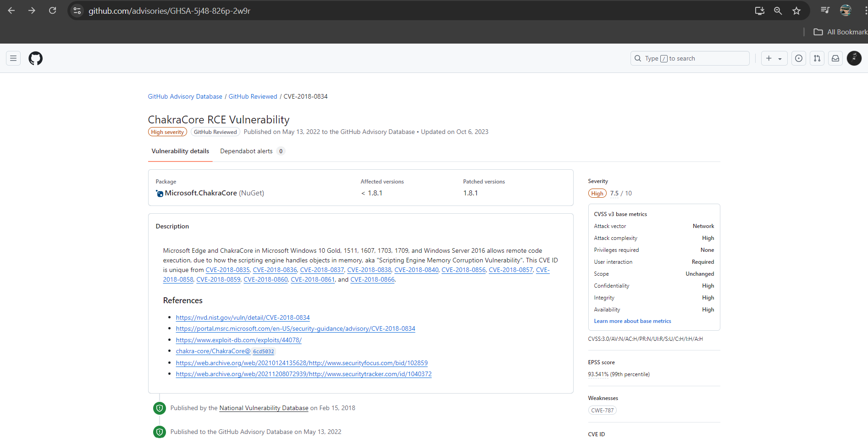Image resolution: width=868 pixels, height=439 pixels.
Task: Open chakra-core/ChakraCore commit 6cd5032 link
Action: pos(225,351)
